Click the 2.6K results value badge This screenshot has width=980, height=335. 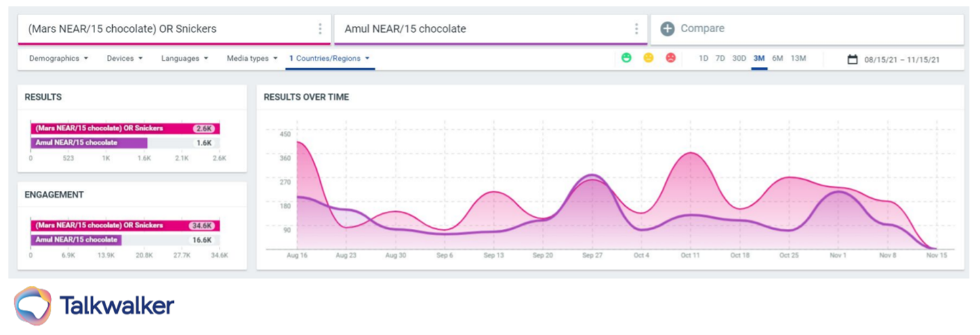coord(205,128)
